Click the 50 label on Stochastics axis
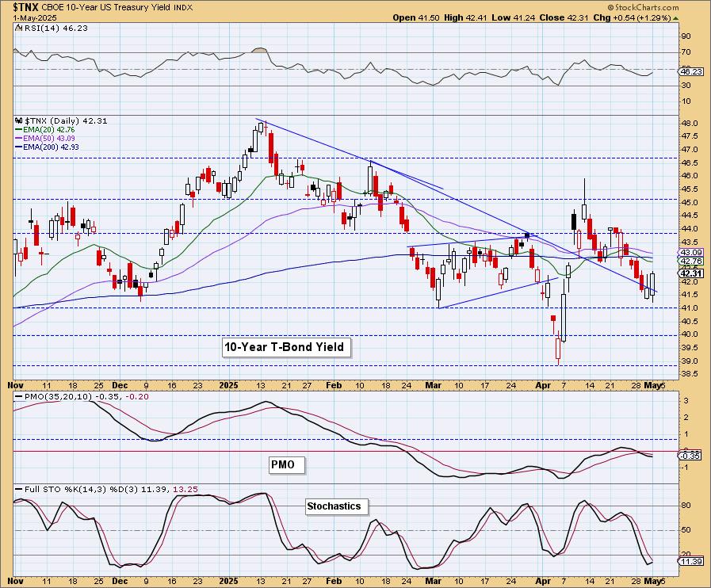This screenshot has height=588, width=711. [686, 530]
